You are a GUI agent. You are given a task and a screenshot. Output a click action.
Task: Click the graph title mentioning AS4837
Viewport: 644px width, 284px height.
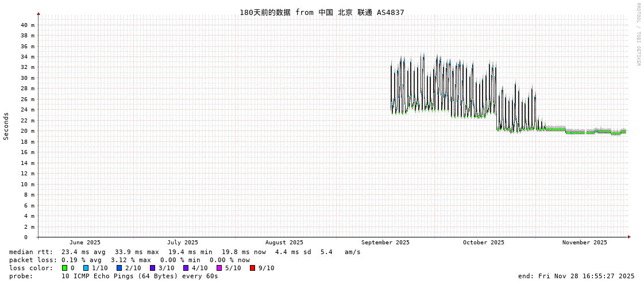pyautogui.click(x=322, y=12)
